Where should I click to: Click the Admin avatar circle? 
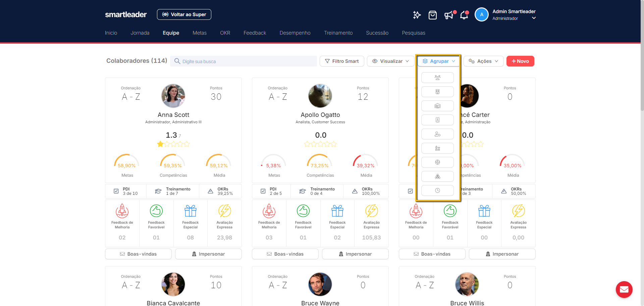pyautogui.click(x=482, y=14)
